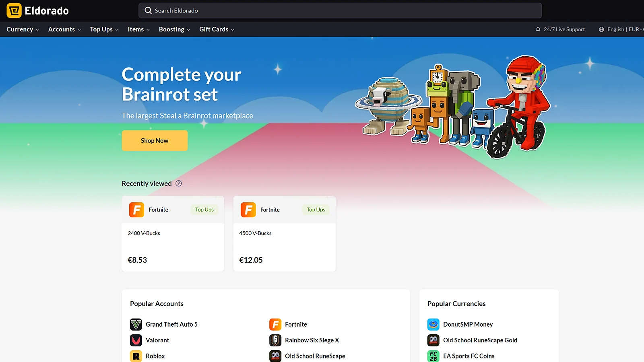
Task: Open the Boosting menu
Action: click(174, 29)
